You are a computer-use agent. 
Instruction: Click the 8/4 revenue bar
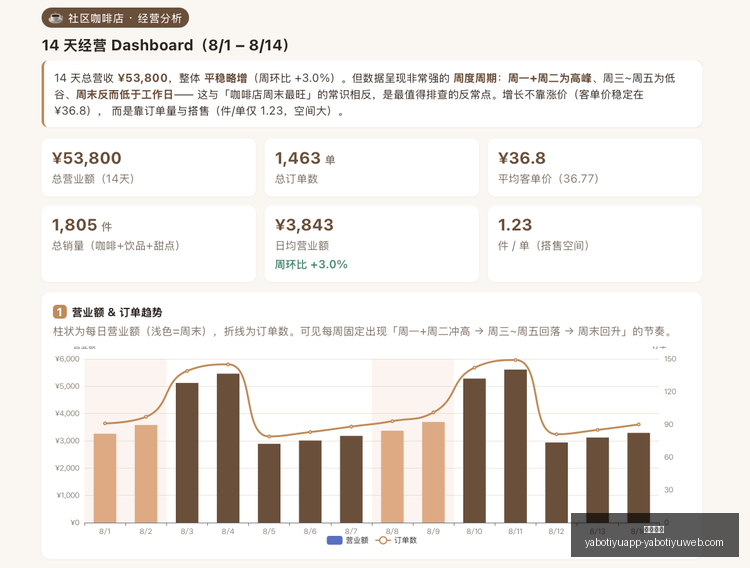(228, 448)
